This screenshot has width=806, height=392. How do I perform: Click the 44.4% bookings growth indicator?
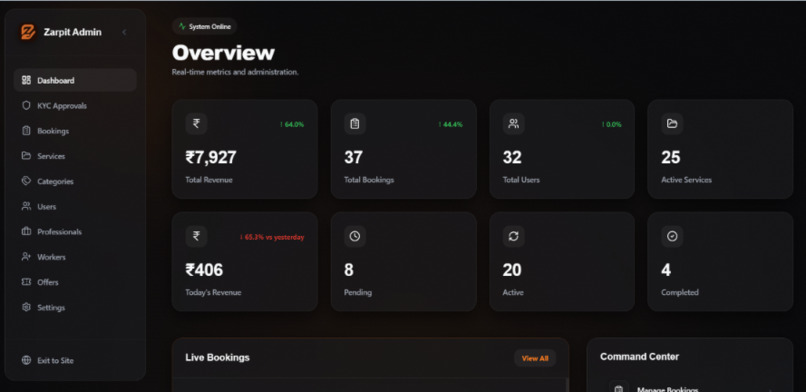click(x=450, y=124)
